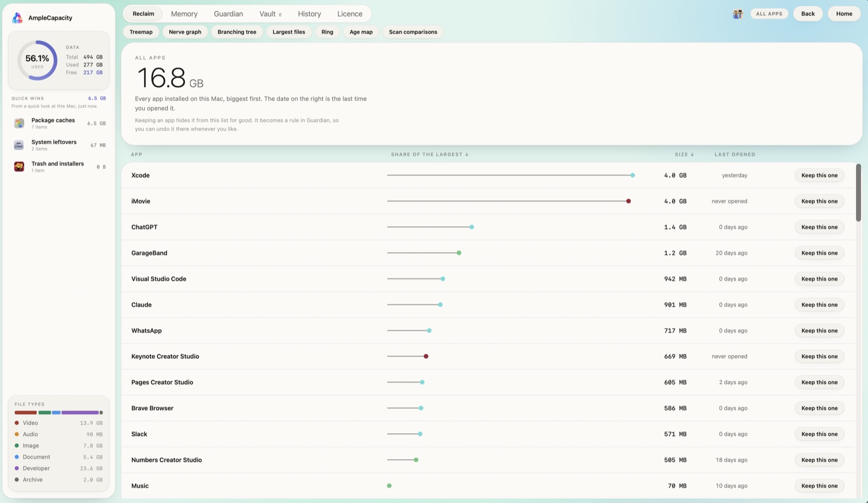Open the Largest files view
Screen dimensions: 868x503
[x=289, y=32]
